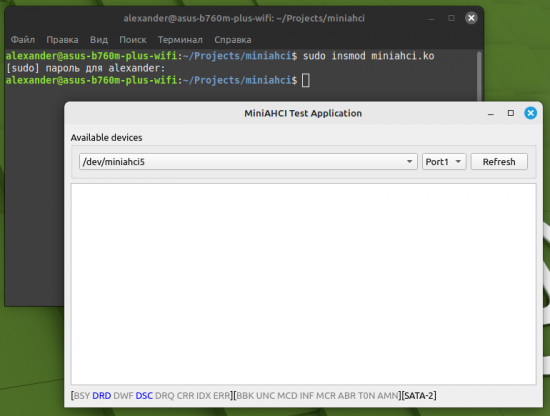The height and width of the screenshot is (416, 550).
Task: Click the BSY status flag
Action: (x=82, y=396)
